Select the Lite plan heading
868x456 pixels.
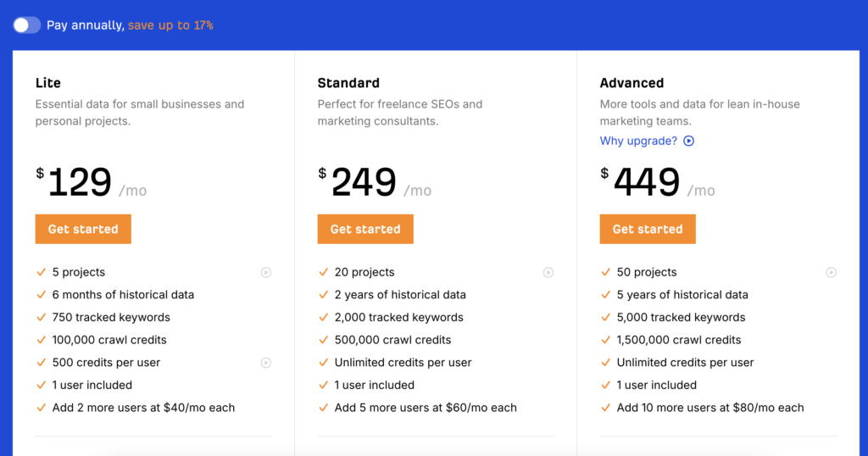pos(48,83)
